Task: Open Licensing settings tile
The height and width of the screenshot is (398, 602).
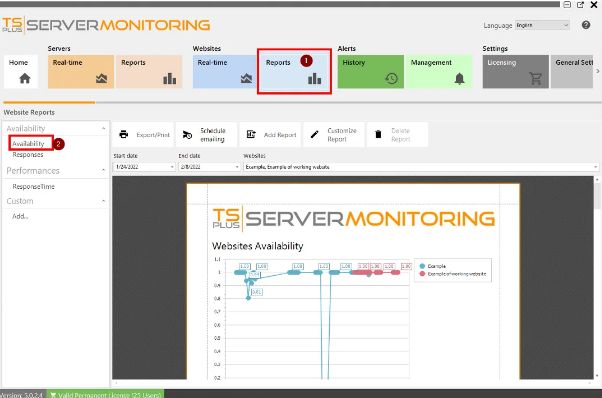Action: point(516,72)
